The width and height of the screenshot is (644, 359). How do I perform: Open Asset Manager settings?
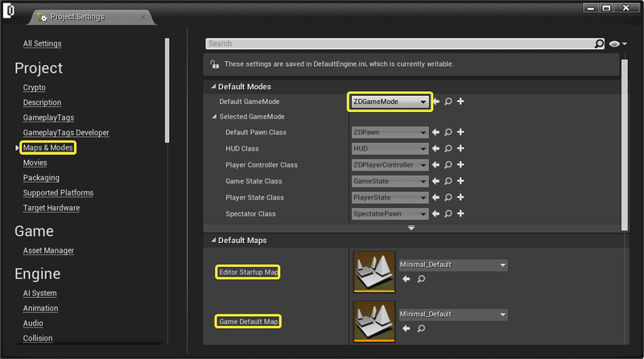click(48, 250)
